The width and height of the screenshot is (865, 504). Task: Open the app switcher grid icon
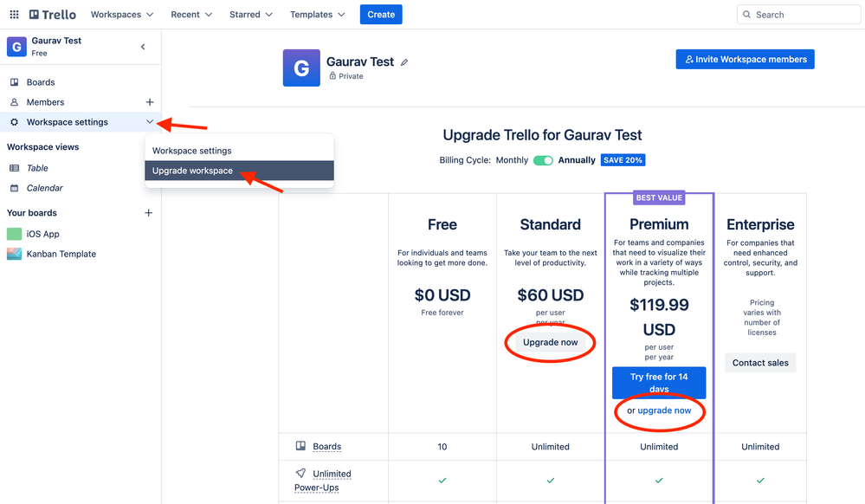tap(15, 15)
